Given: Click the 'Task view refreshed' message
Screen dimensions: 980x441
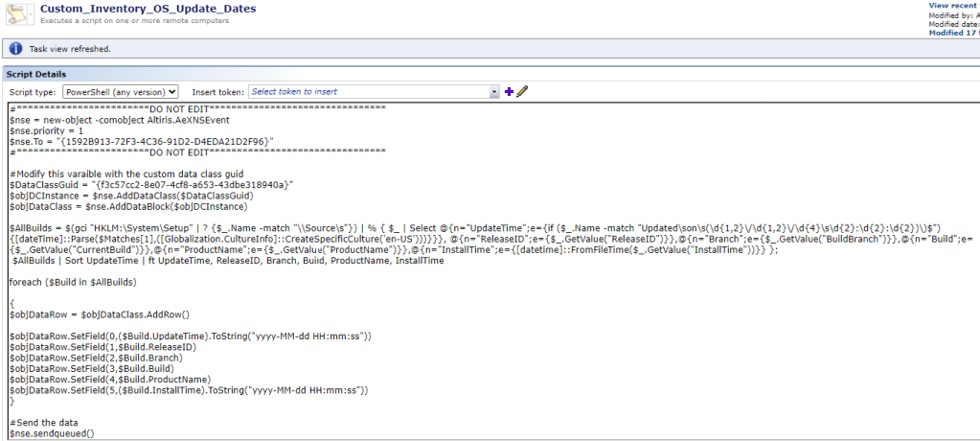Looking at the screenshot, I should point(71,49).
